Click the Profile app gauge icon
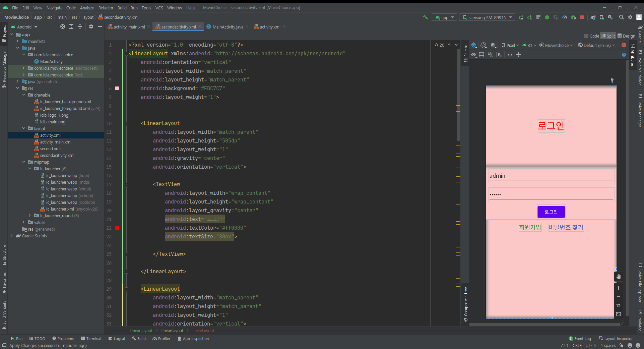The width and height of the screenshot is (644, 349). 565,17
